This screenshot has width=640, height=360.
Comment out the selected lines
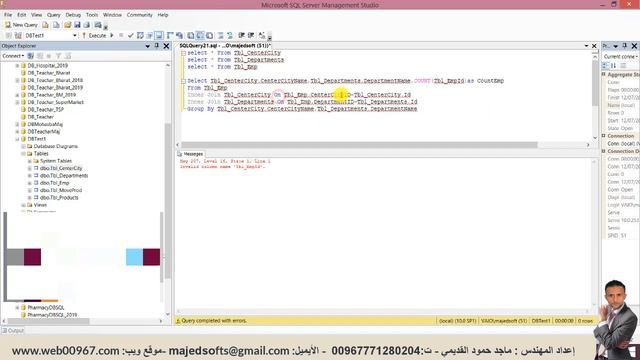pyautogui.click(x=220, y=36)
